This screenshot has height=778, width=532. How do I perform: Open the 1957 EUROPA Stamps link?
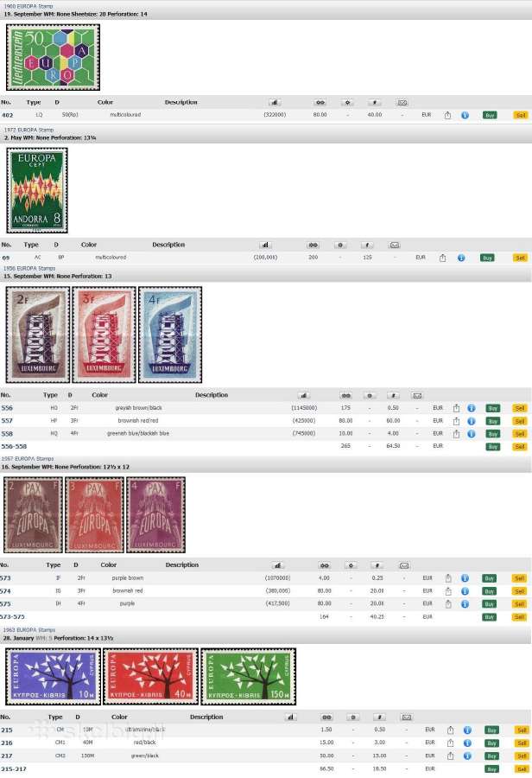[28, 459]
